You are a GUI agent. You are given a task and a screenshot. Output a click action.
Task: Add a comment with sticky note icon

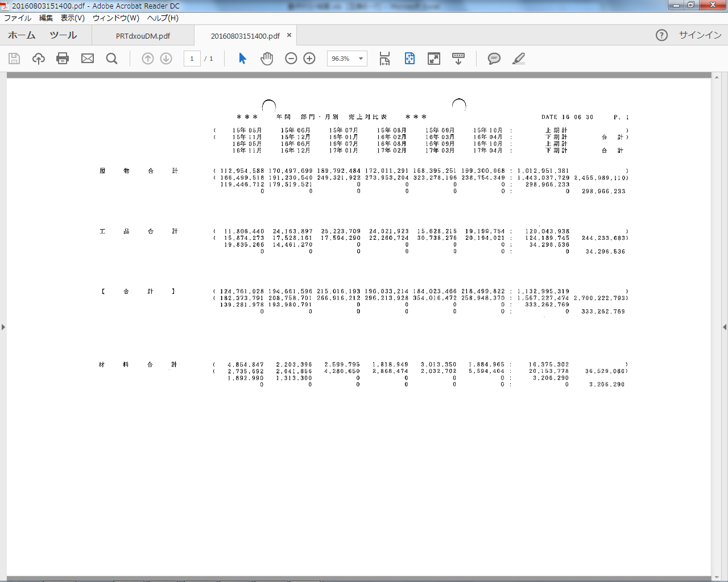[494, 59]
